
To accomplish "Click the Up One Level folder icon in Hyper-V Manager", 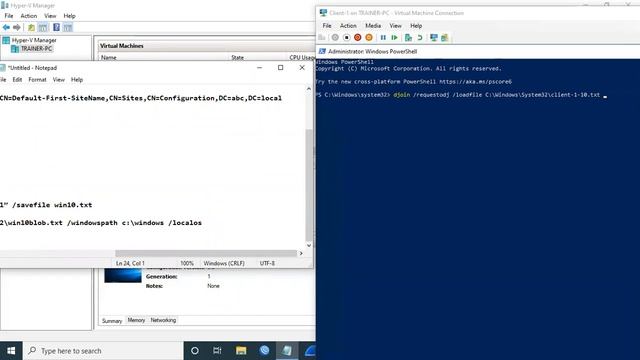I will (31, 27).
